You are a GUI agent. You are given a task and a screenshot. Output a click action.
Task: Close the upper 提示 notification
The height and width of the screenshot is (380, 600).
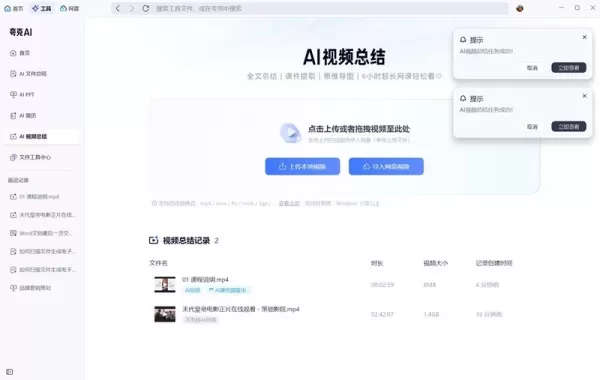(x=584, y=37)
